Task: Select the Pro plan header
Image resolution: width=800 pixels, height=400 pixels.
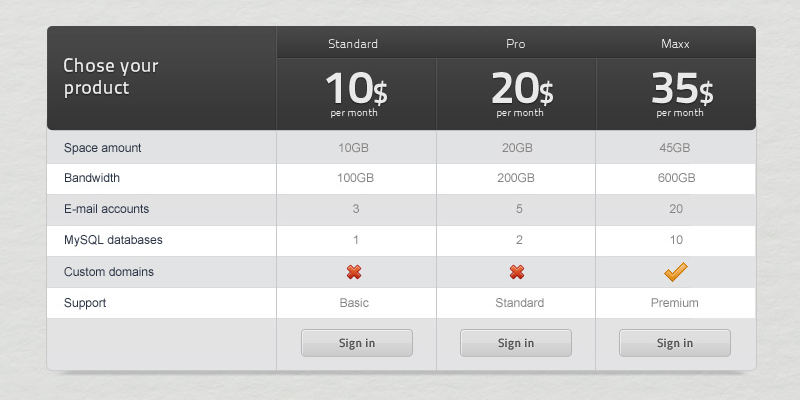Action: point(516,44)
